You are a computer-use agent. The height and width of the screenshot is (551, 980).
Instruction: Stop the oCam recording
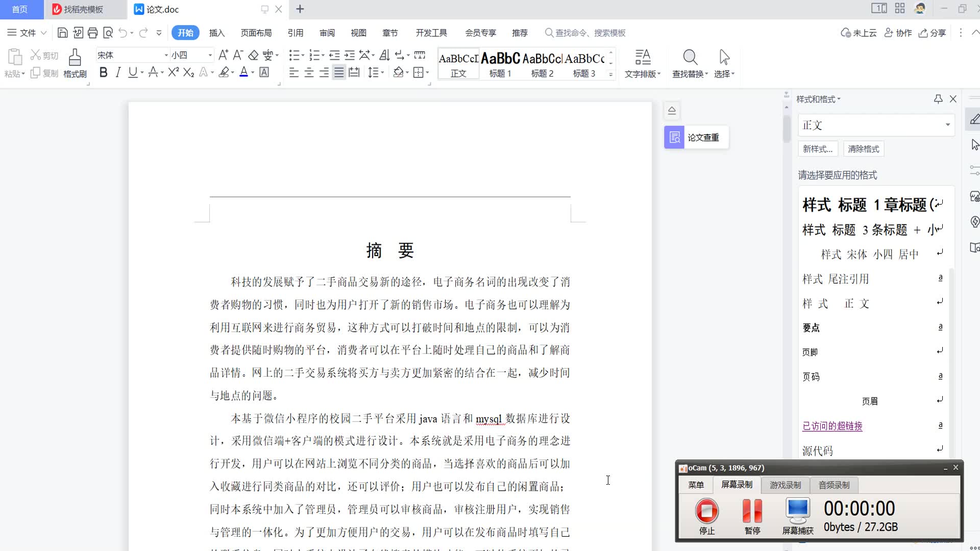(x=706, y=511)
